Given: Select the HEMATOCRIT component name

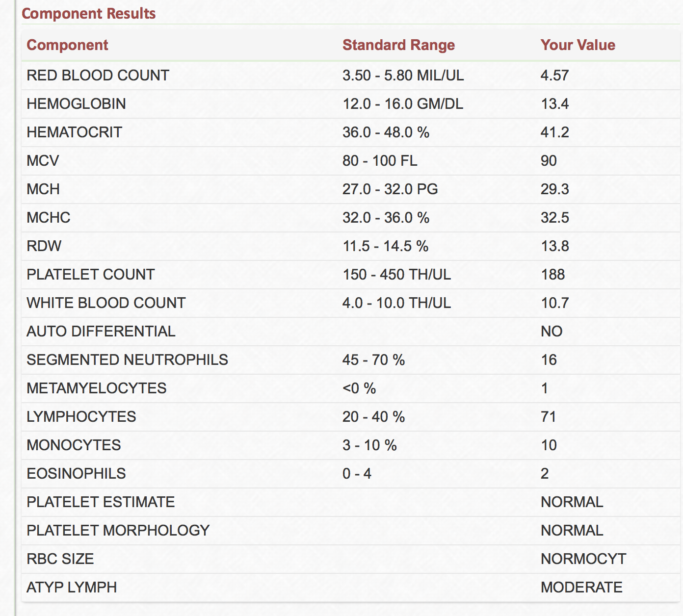Looking at the screenshot, I should point(74,132).
